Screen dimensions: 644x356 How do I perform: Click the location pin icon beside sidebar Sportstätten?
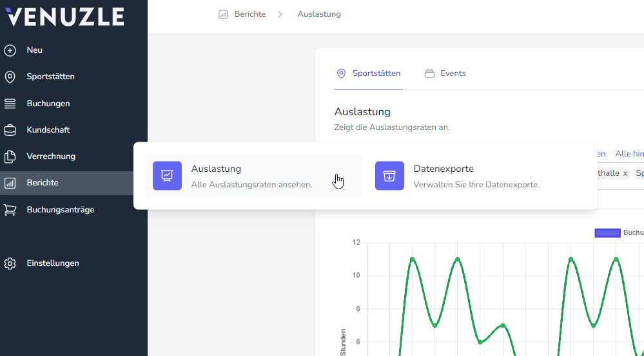coord(10,77)
